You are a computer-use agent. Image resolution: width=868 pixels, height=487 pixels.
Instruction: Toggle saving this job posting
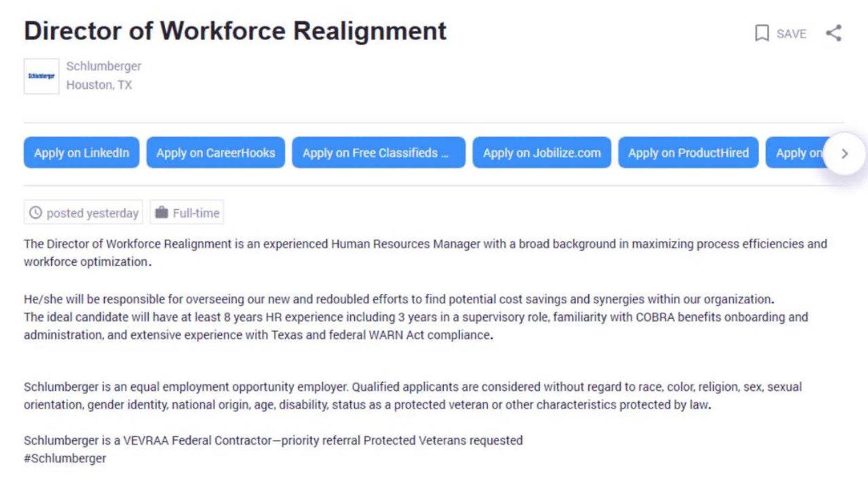[781, 33]
